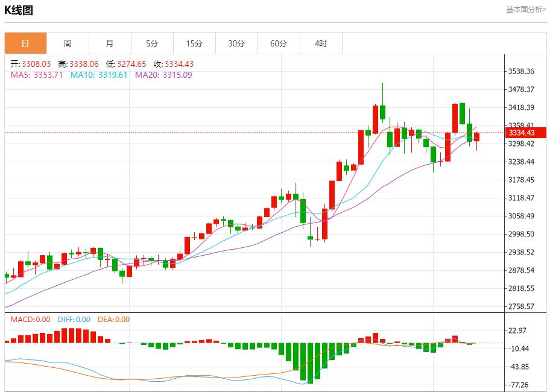Switch to the 月 monthly timeframe tab
This screenshot has width=550, height=392.
point(109,43)
